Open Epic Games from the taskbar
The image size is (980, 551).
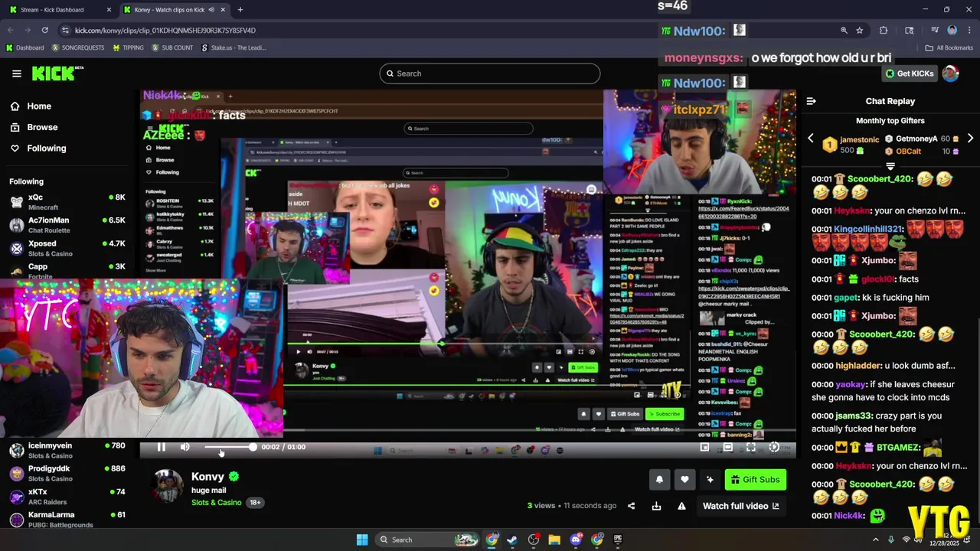618,540
